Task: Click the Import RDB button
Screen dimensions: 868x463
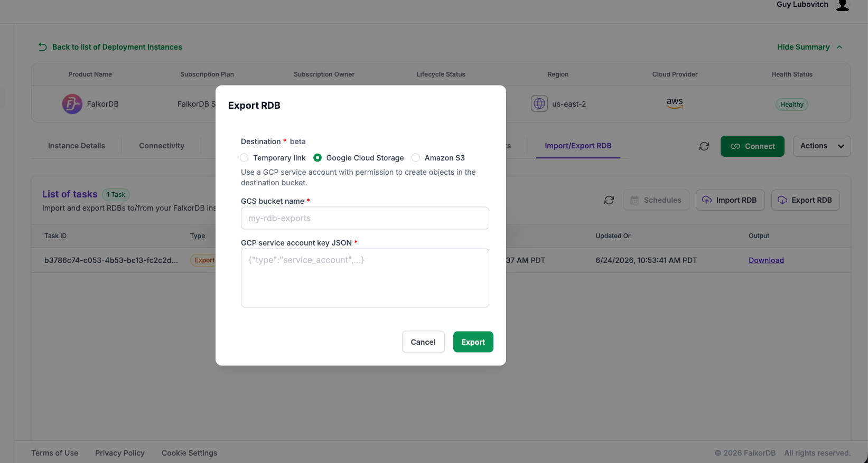Action: click(730, 200)
